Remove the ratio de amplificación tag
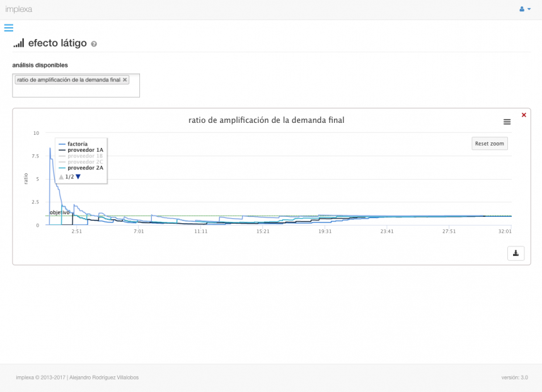542x392 pixels. [125, 80]
